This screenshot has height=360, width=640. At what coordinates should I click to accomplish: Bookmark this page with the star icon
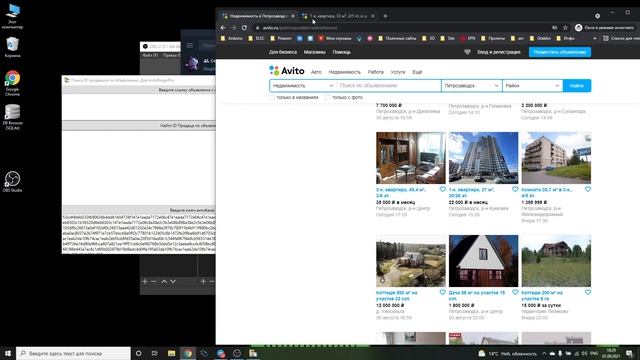point(565,28)
